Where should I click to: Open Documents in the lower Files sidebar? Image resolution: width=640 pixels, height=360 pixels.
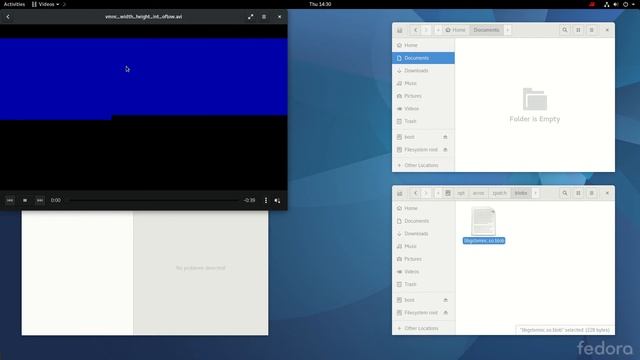pos(423,221)
